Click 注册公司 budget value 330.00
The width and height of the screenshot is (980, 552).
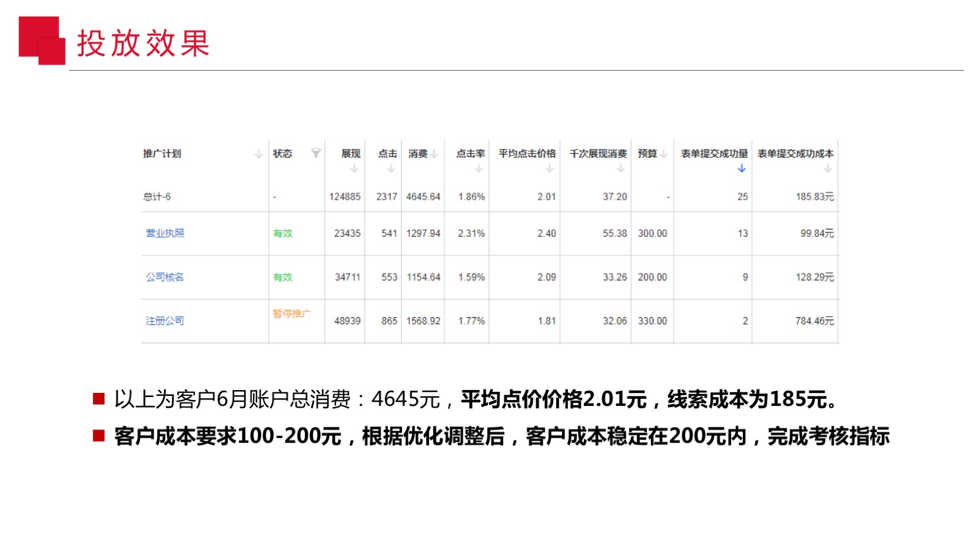[652, 321]
